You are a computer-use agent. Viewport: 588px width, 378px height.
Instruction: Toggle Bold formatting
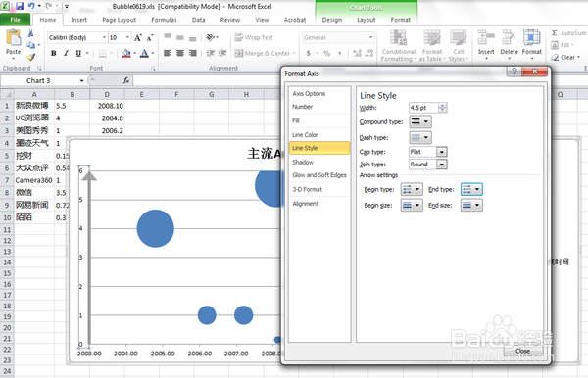click(x=54, y=53)
